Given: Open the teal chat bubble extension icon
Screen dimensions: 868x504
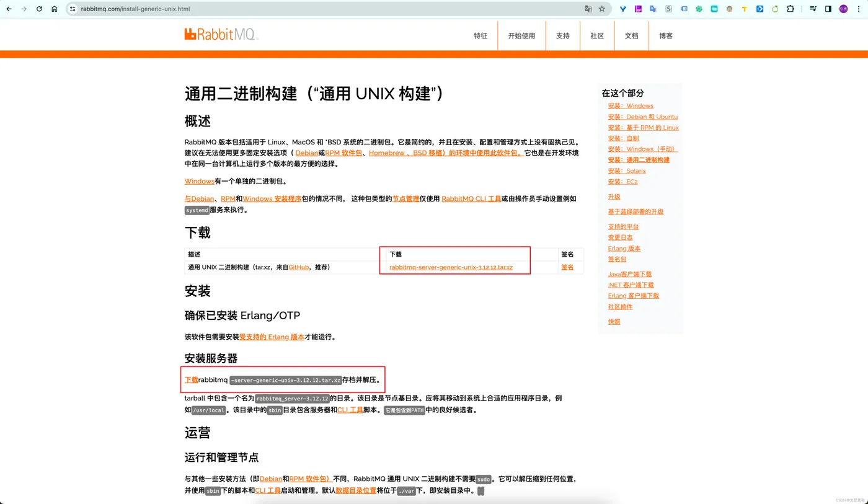Looking at the screenshot, I should (714, 9).
